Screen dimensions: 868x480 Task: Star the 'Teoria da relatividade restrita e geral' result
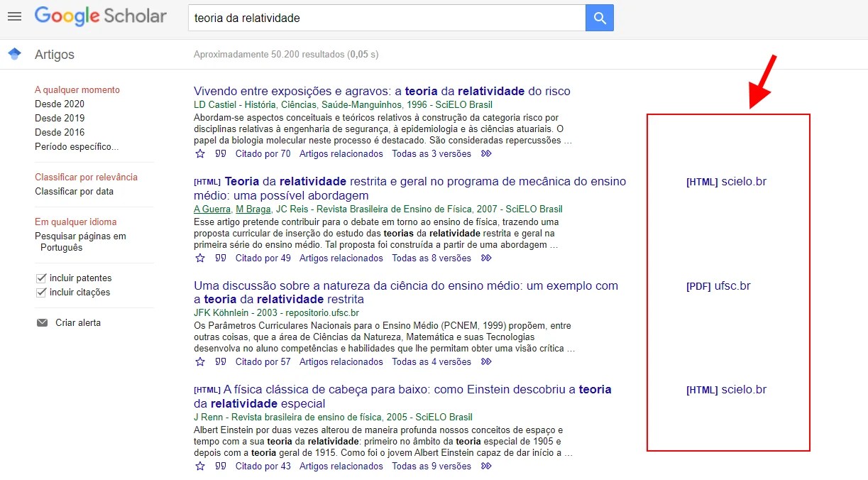click(200, 258)
